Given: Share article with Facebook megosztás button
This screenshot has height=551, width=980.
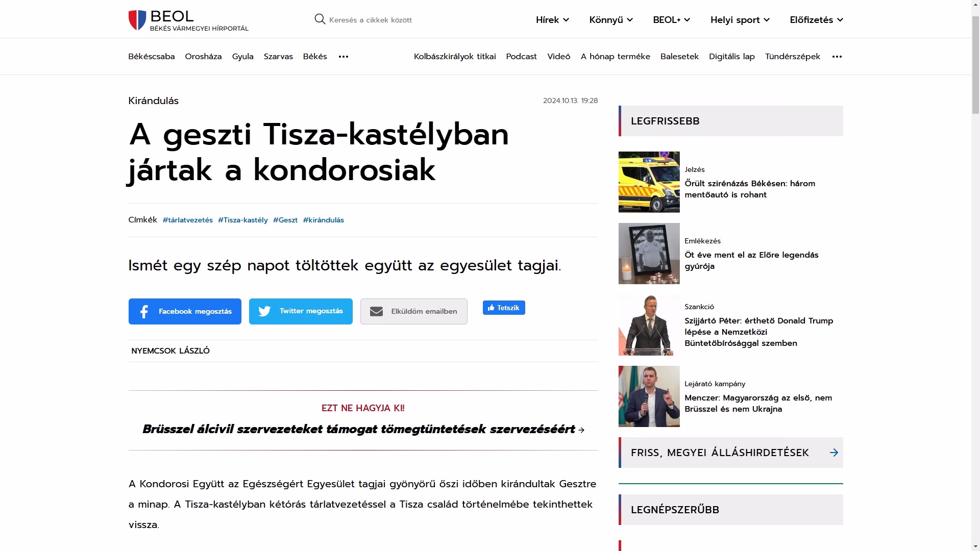Looking at the screenshot, I should pyautogui.click(x=185, y=311).
